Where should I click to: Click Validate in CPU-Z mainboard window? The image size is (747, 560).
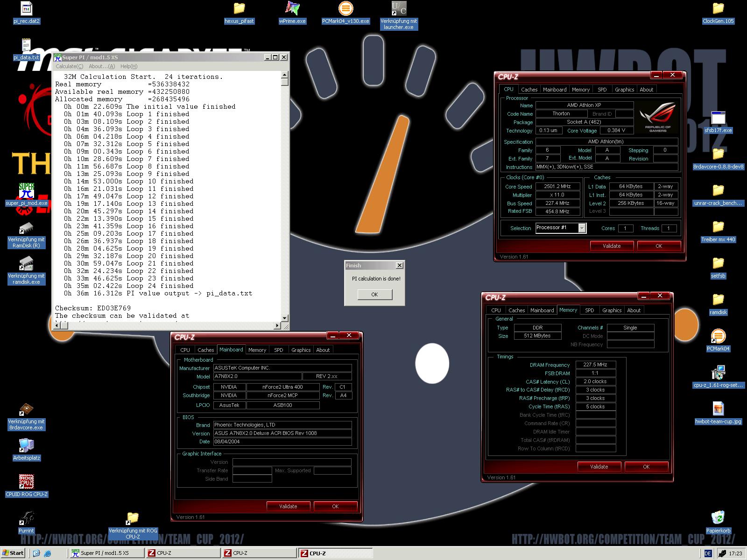tap(288, 506)
